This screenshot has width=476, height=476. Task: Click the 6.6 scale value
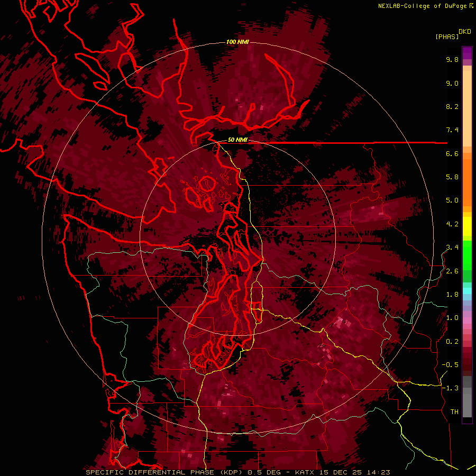[452, 153]
